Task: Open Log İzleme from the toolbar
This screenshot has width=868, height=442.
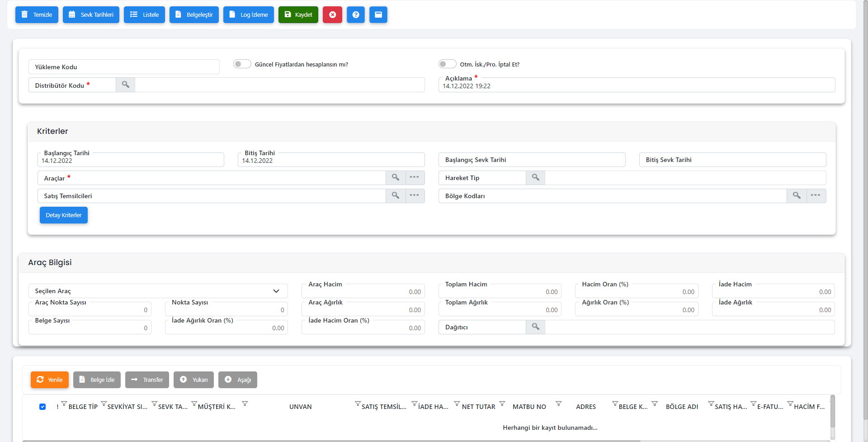Action: click(x=248, y=14)
